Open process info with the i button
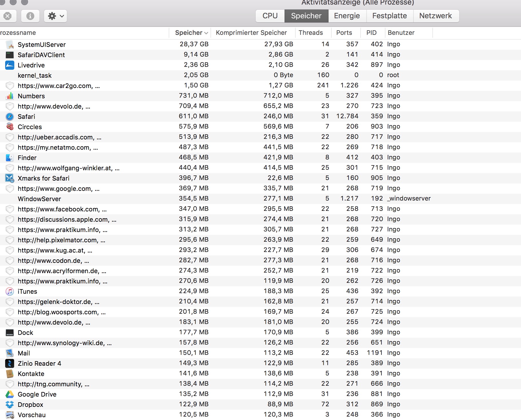521x420 pixels. pyautogui.click(x=30, y=16)
